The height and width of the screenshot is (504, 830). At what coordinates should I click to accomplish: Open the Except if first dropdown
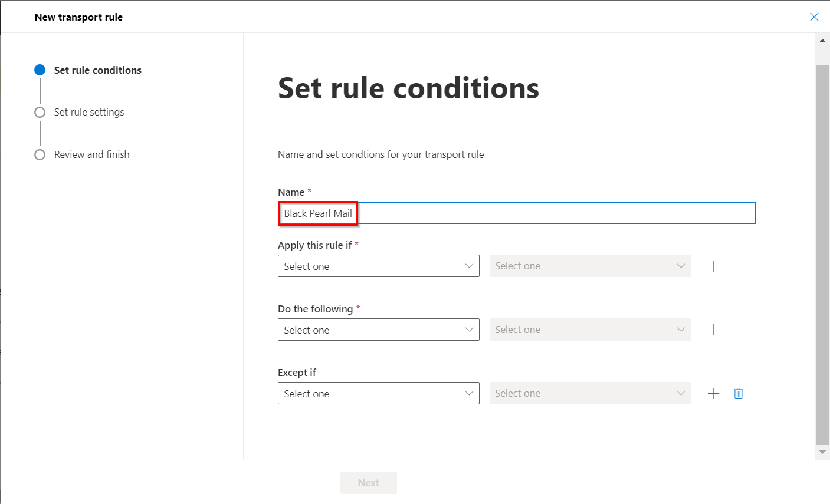378,393
